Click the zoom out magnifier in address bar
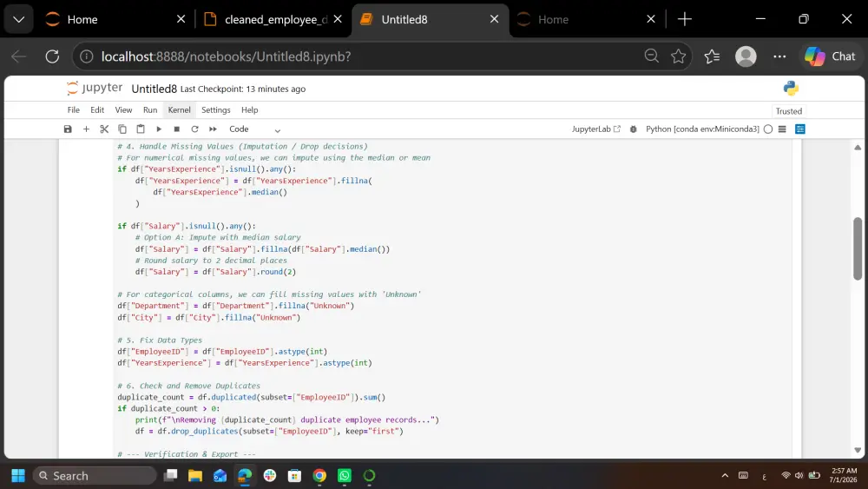The width and height of the screenshot is (868, 489). (x=652, y=56)
